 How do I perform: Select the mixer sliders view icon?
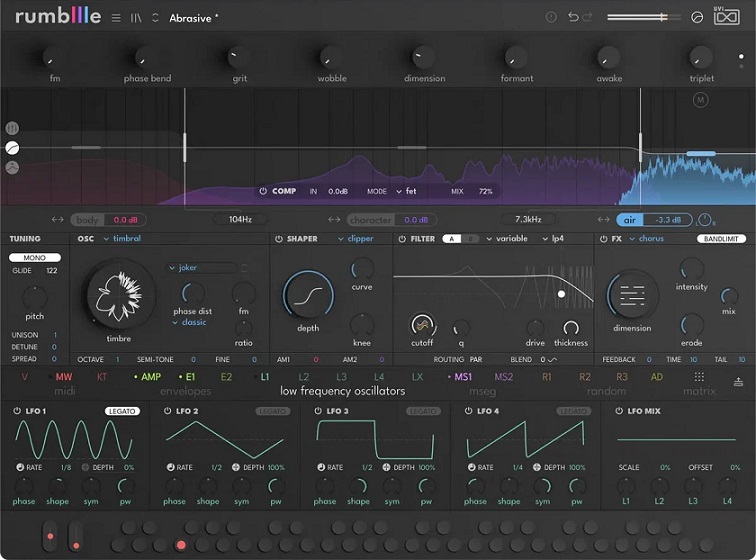click(x=13, y=128)
